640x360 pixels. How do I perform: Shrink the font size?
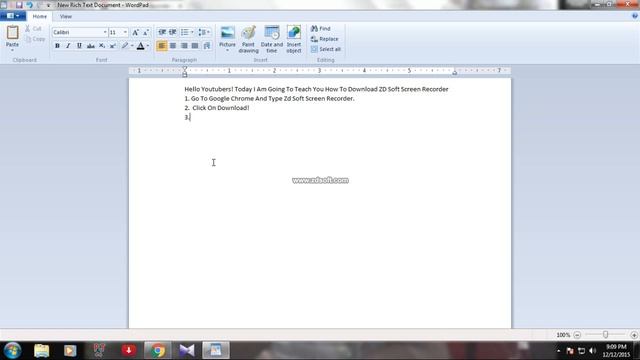(x=146, y=32)
